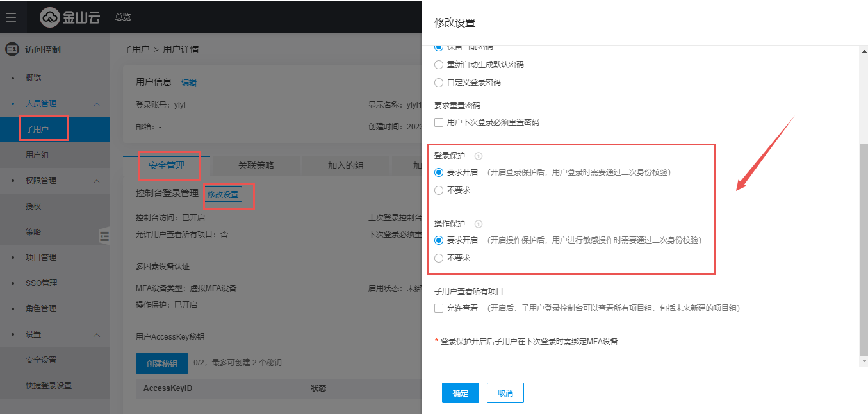Click the info icon beside 登录保护

pyautogui.click(x=478, y=156)
